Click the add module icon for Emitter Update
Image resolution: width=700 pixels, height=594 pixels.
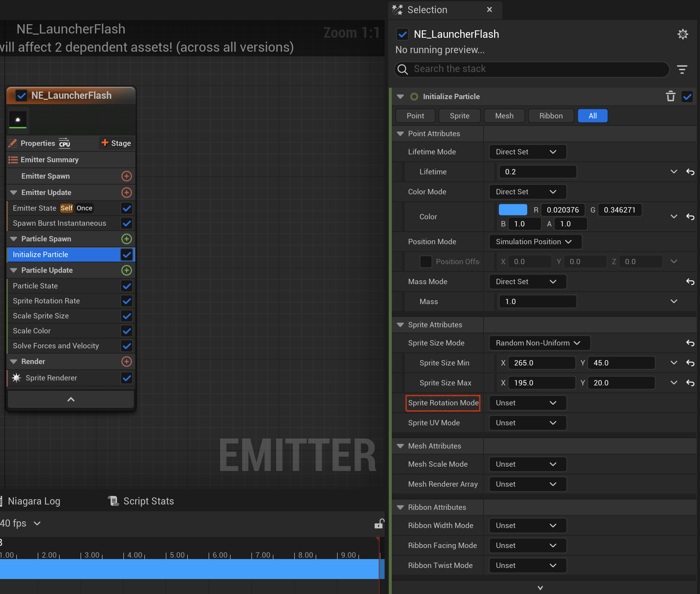(x=127, y=193)
